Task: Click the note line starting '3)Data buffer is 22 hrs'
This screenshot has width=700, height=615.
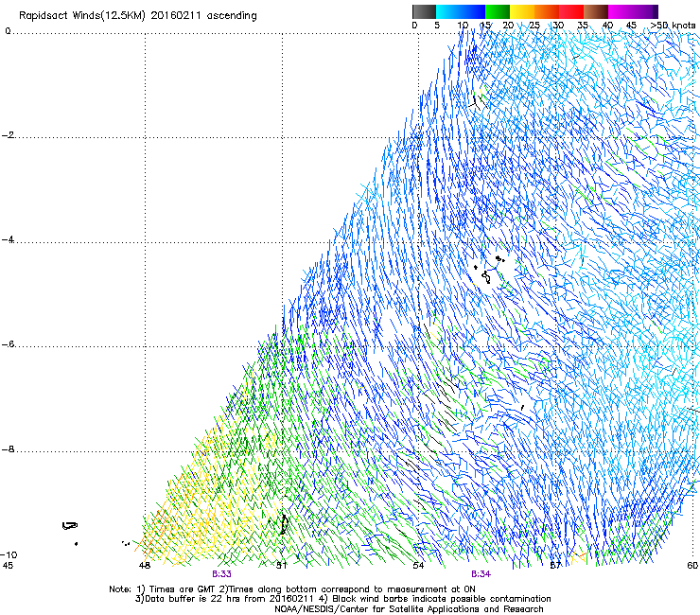Action: pos(342,599)
